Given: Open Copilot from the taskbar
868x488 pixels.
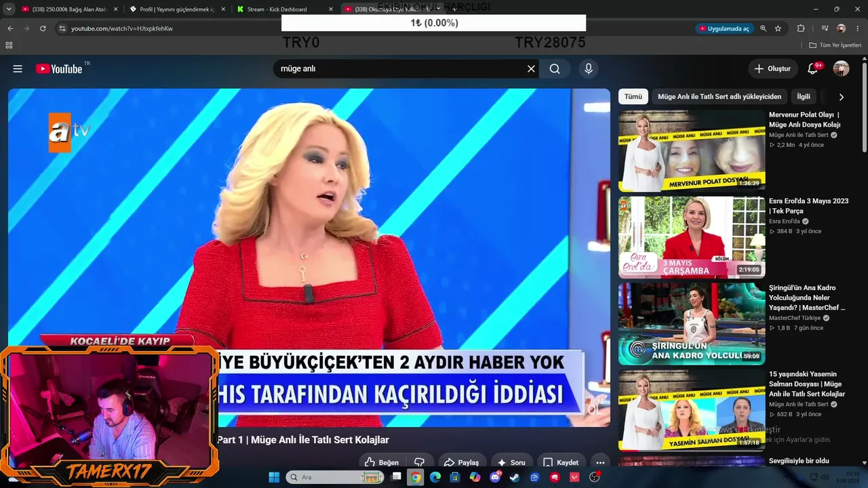Looking at the screenshot, I should click(475, 477).
